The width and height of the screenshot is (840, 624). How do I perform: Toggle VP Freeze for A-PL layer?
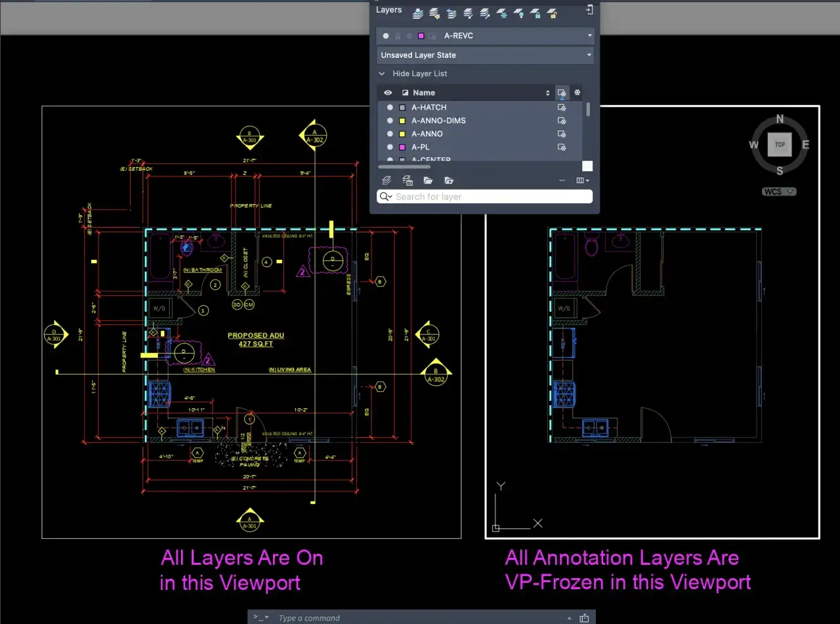click(562, 147)
